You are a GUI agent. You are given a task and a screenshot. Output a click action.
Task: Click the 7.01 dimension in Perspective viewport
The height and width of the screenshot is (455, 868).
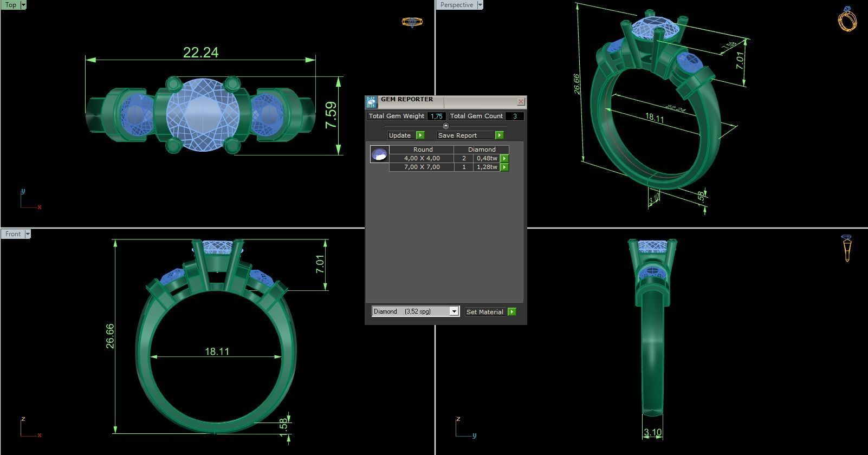pyautogui.click(x=740, y=60)
